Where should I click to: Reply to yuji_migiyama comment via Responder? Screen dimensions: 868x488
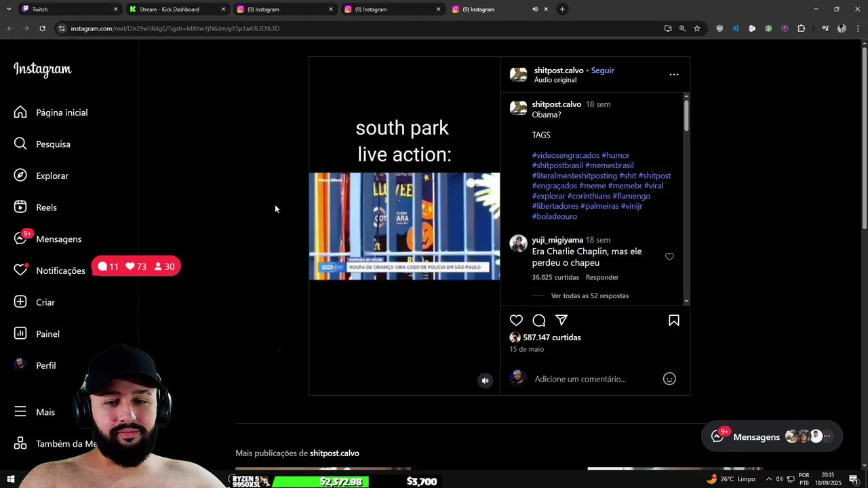tap(602, 277)
